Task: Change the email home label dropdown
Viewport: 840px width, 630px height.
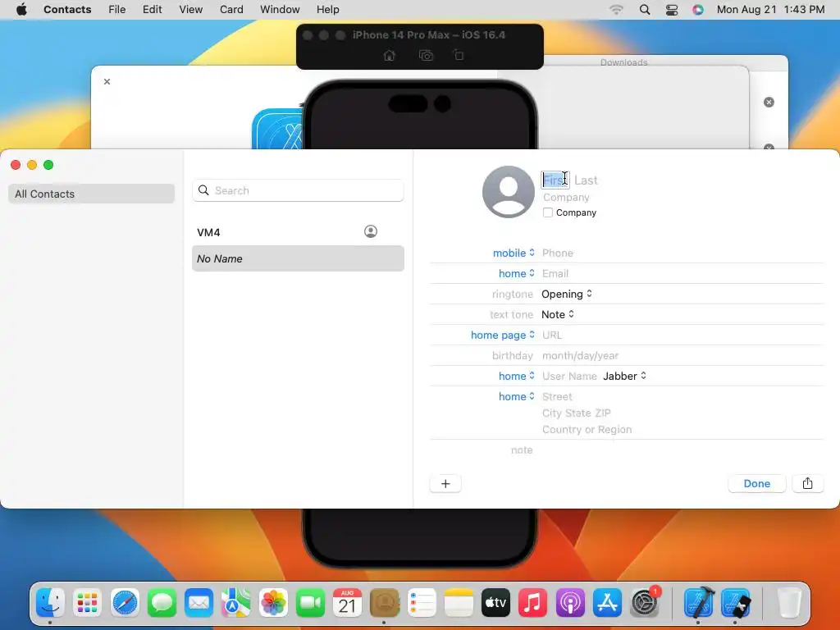Action: 517,273
